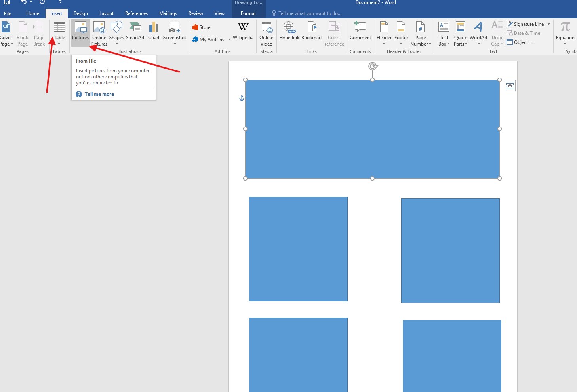The image size is (577, 392).
Task: Open the Layout Options button beside shape
Action: 510,86
